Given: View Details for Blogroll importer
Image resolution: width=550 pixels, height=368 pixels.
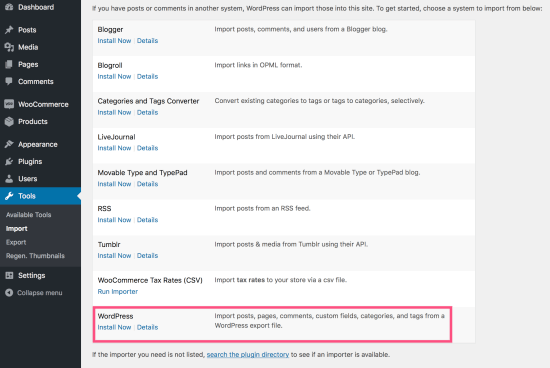Looking at the screenshot, I should (147, 76).
